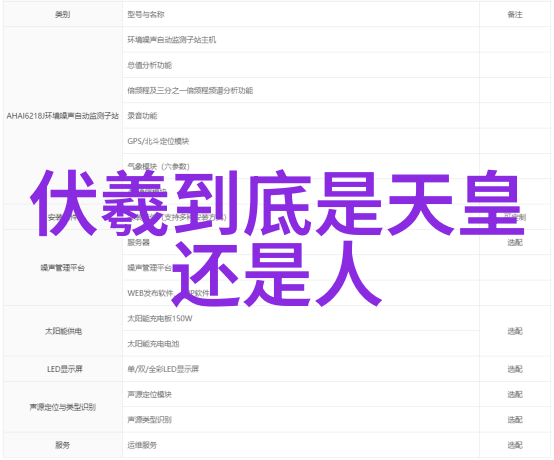Click the AHAI6218J环境噪声自动监测子站 category cell
Screen dimensions: 554x460
(63, 116)
